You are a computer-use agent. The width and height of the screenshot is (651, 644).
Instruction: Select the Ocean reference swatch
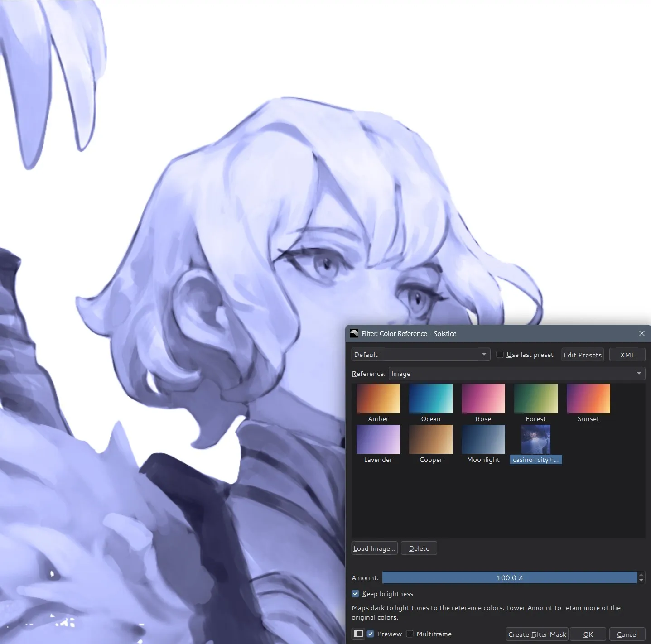point(431,399)
